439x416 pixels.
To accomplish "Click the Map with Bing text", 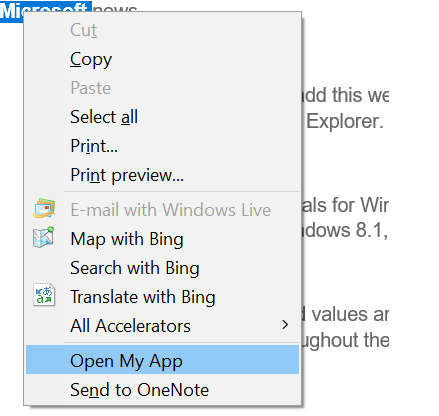I will pos(127,239).
